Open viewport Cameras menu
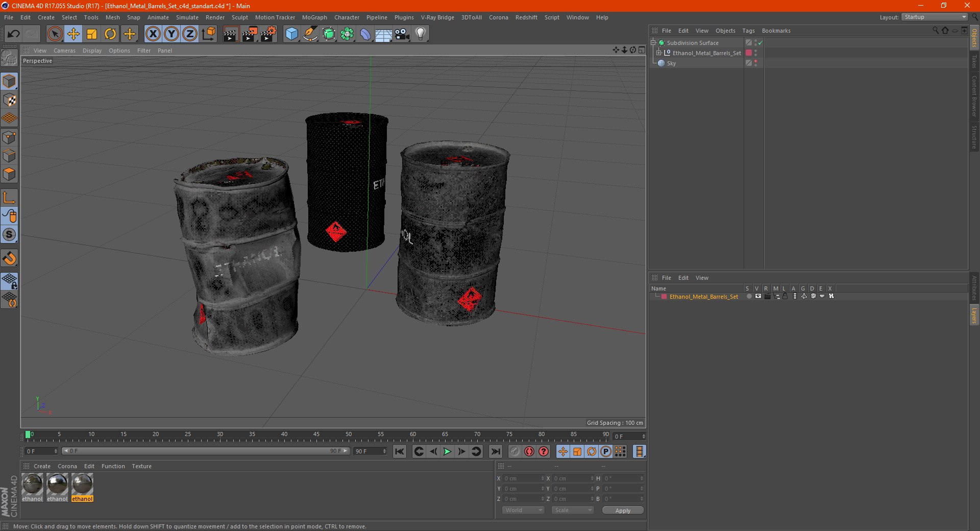The width and height of the screenshot is (980, 531). (x=64, y=51)
